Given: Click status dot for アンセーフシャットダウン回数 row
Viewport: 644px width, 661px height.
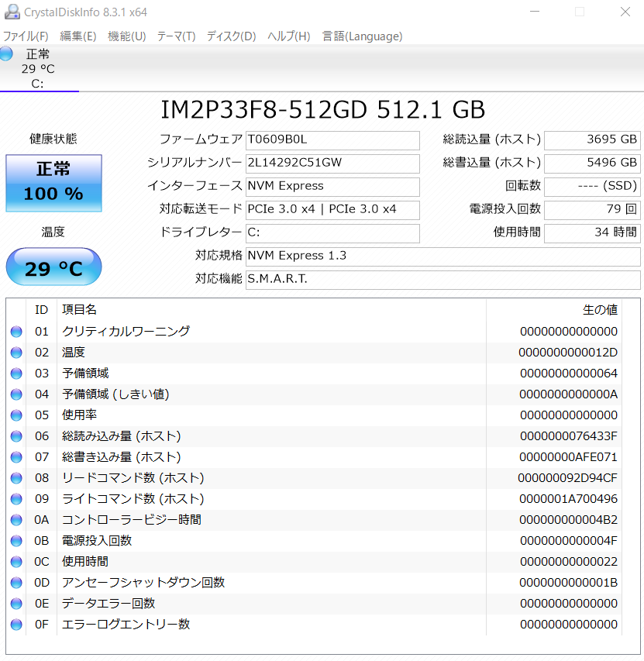Looking at the screenshot, I should 16,583.
